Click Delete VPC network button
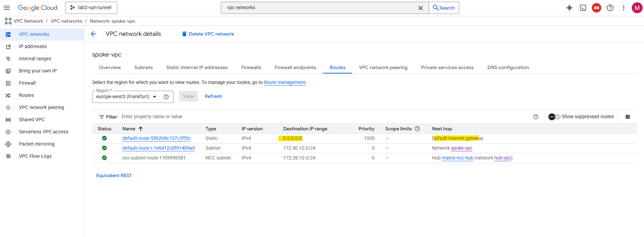644x237 pixels. 208,34
